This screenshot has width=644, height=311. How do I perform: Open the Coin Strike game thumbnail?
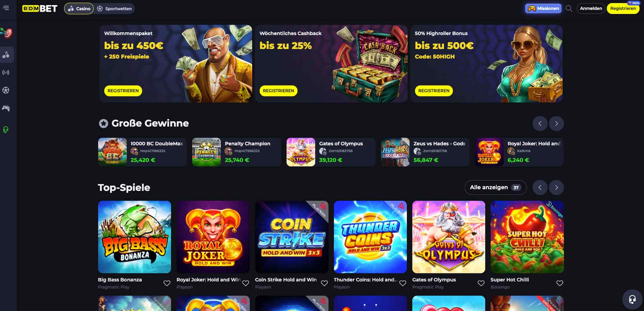coord(292,237)
